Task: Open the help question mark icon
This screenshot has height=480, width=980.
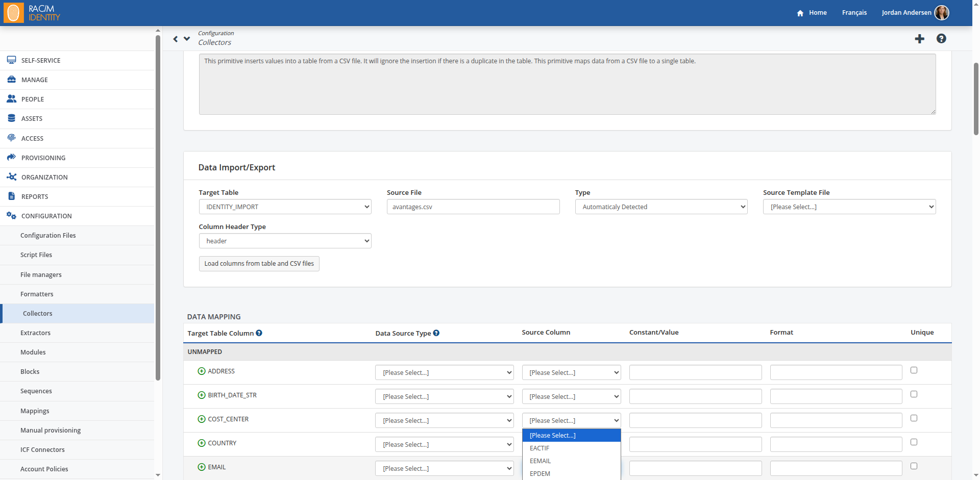Action: (941, 39)
